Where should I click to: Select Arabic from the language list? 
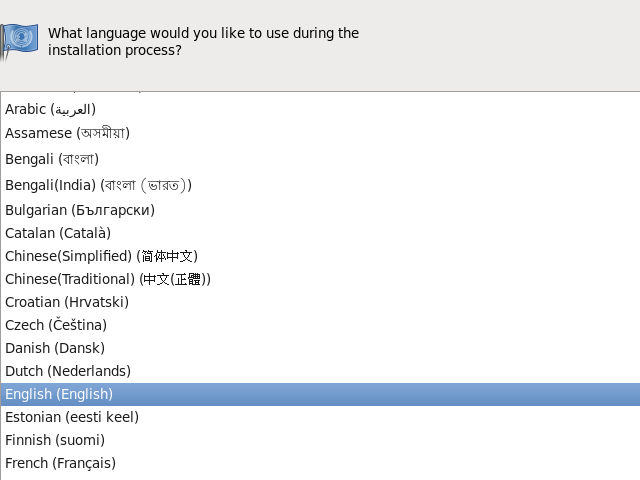[x=51, y=109]
